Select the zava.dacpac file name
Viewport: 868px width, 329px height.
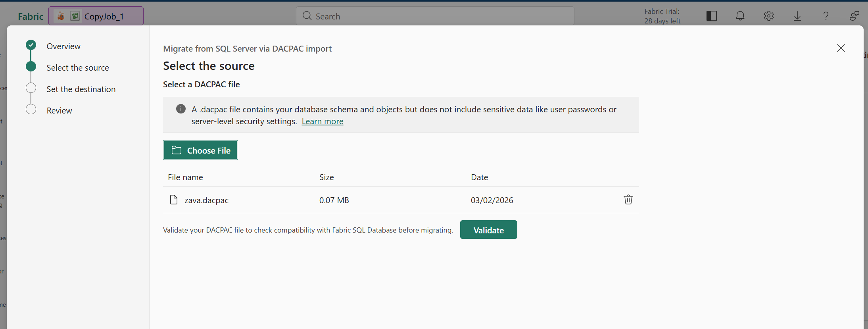[206, 200]
